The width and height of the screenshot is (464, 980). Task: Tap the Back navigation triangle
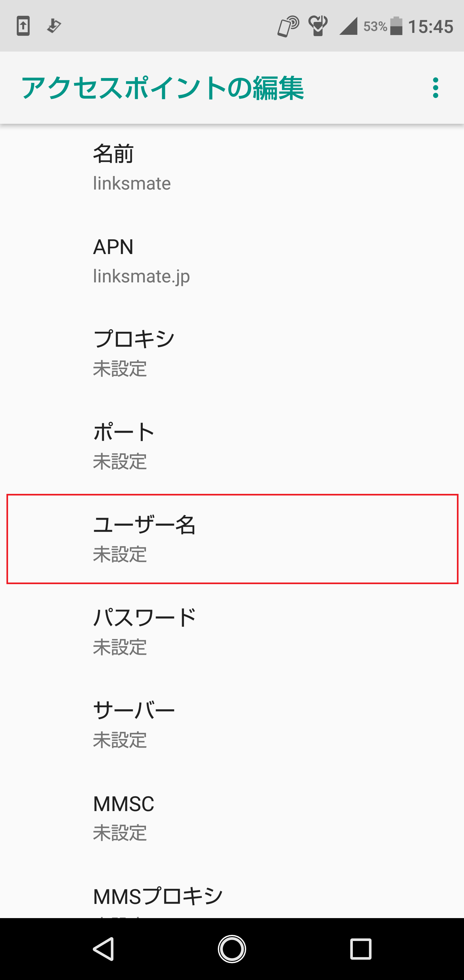[x=103, y=949]
